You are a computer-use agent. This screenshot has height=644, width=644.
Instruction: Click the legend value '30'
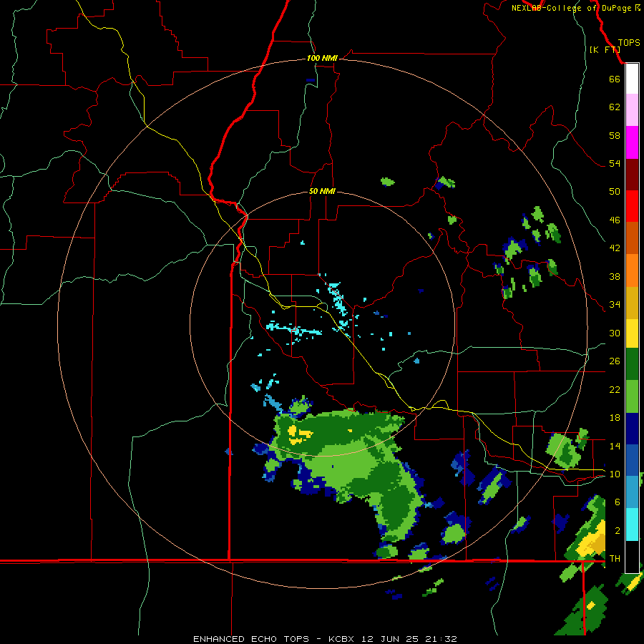[615, 333]
